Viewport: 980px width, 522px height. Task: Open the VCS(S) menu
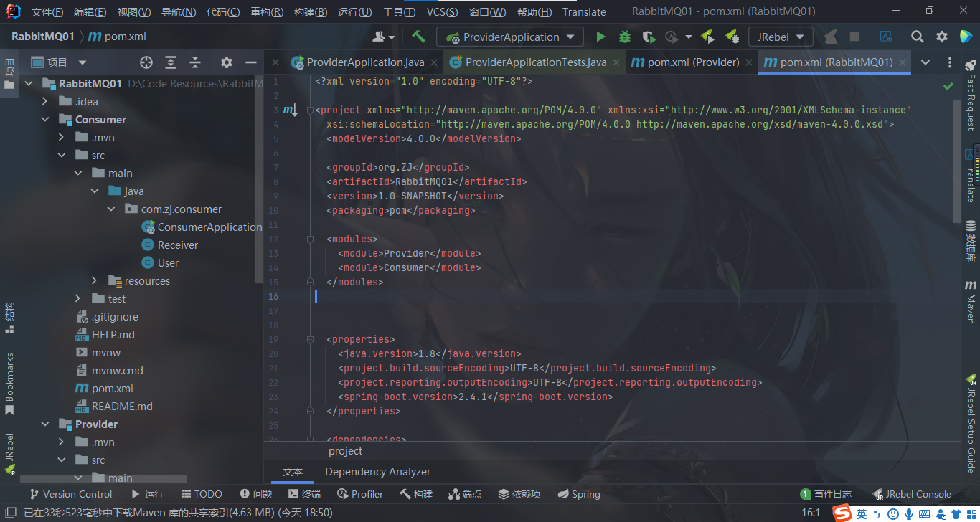442,11
